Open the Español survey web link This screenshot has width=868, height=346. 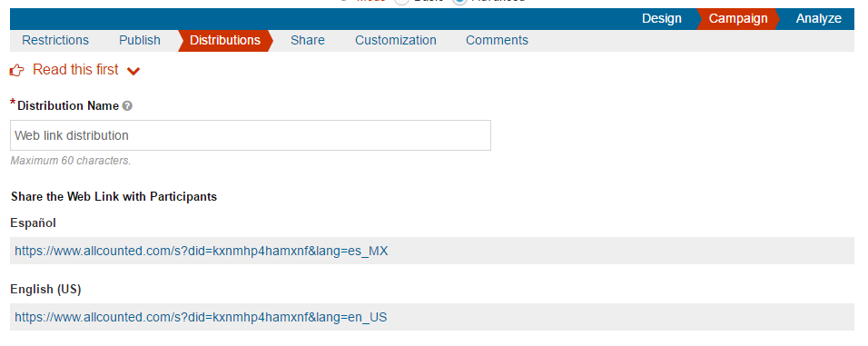(201, 251)
